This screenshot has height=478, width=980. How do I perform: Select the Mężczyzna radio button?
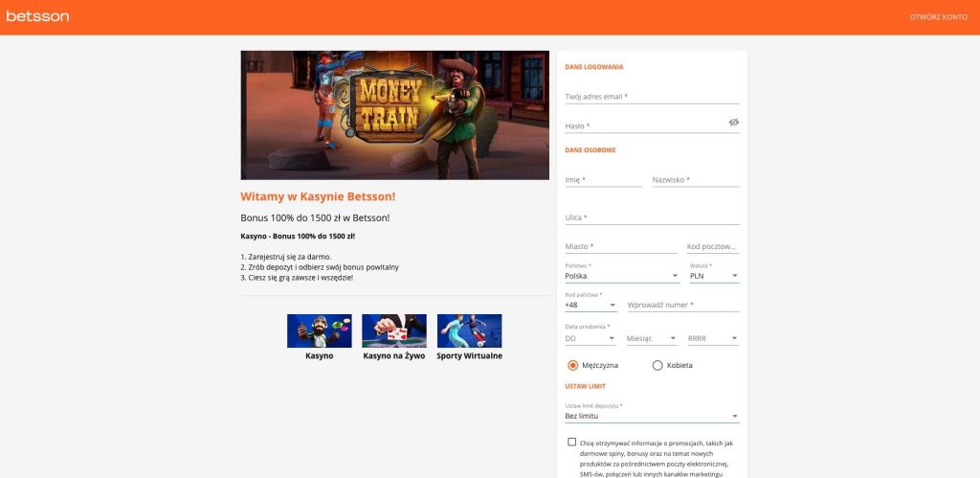tap(572, 365)
